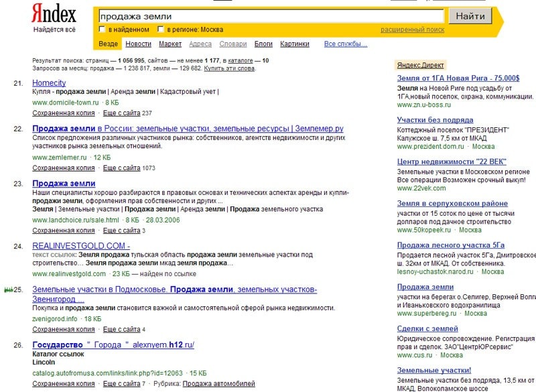The image size is (536, 392).
Task: Open the 'Земельные участки!' ad
Action: [x=433, y=371]
